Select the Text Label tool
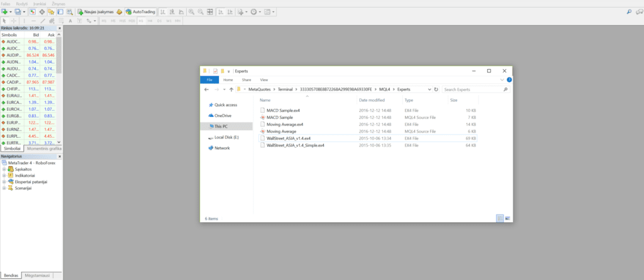644x280 pixels. pos(79,21)
